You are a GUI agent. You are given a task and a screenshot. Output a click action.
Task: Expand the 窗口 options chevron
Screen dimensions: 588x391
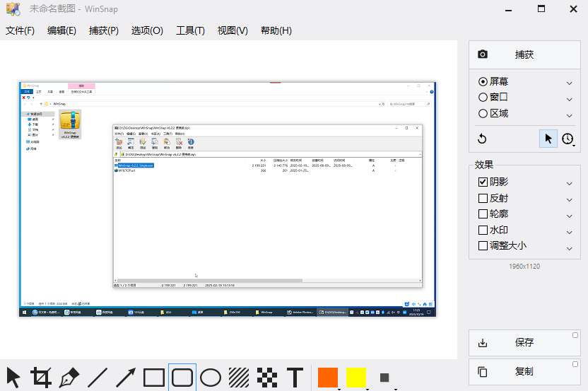(x=569, y=99)
